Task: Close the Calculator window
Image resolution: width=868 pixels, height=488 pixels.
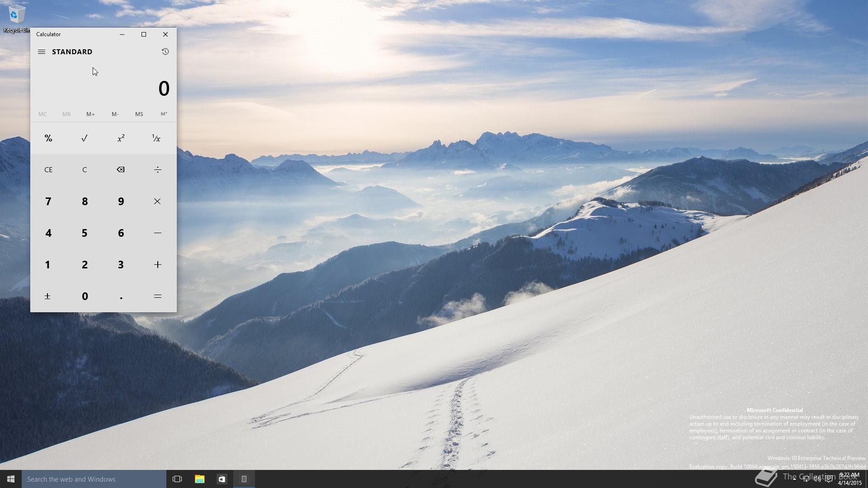Action: pyautogui.click(x=165, y=34)
